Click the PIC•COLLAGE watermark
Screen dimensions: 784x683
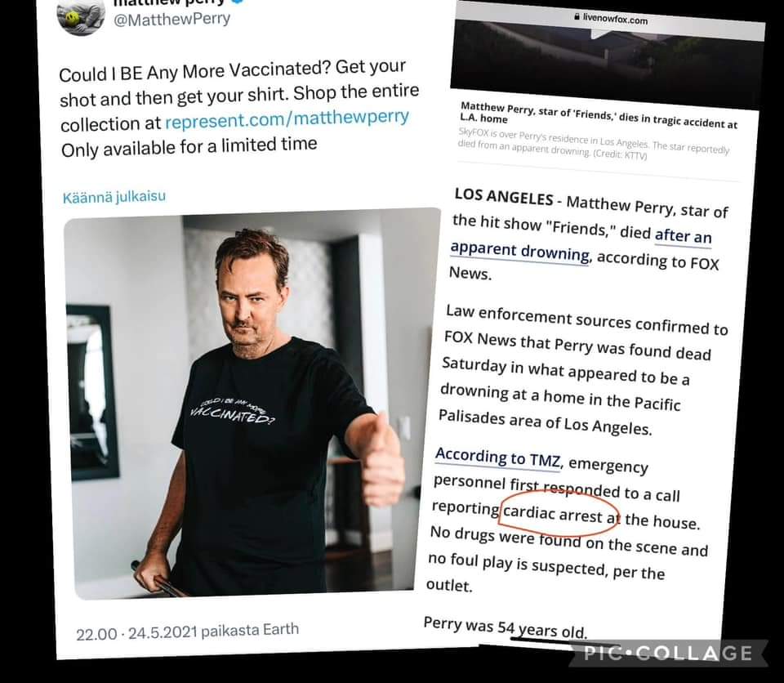(668, 652)
